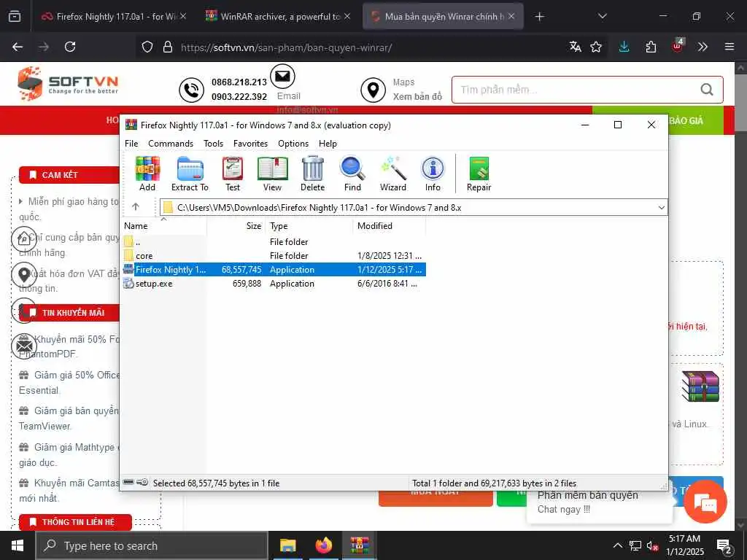Open the Commands menu

(x=171, y=144)
